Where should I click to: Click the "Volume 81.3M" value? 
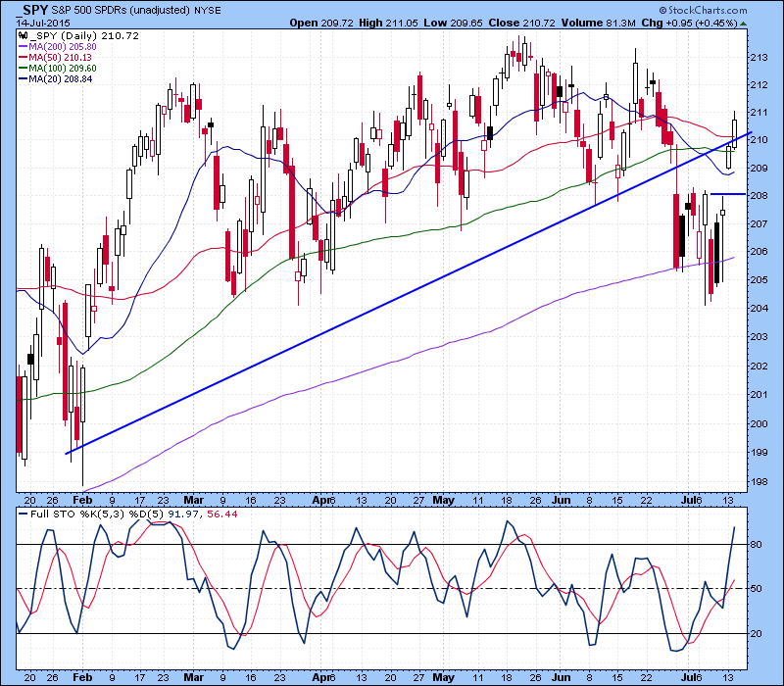pyautogui.click(x=599, y=23)
